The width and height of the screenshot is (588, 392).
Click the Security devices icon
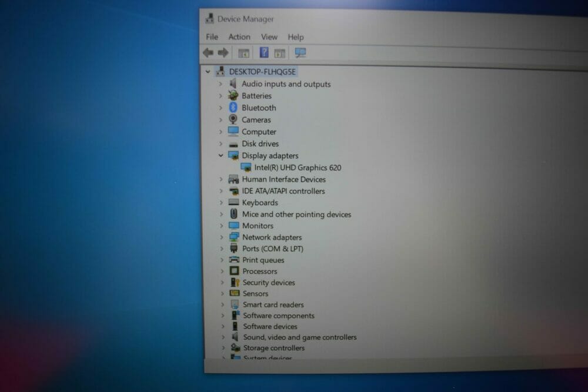[235, 282]
